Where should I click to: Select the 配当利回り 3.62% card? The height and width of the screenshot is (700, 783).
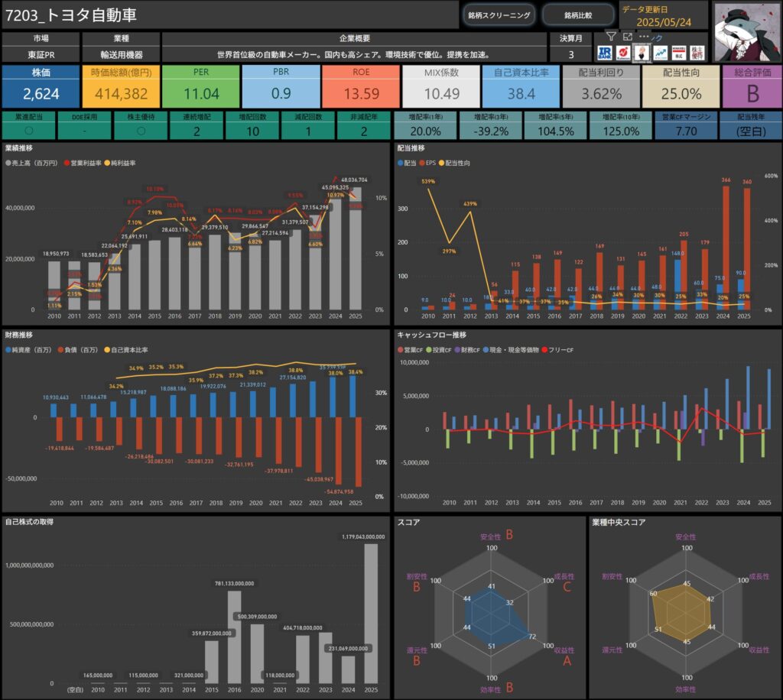[601, 86]
